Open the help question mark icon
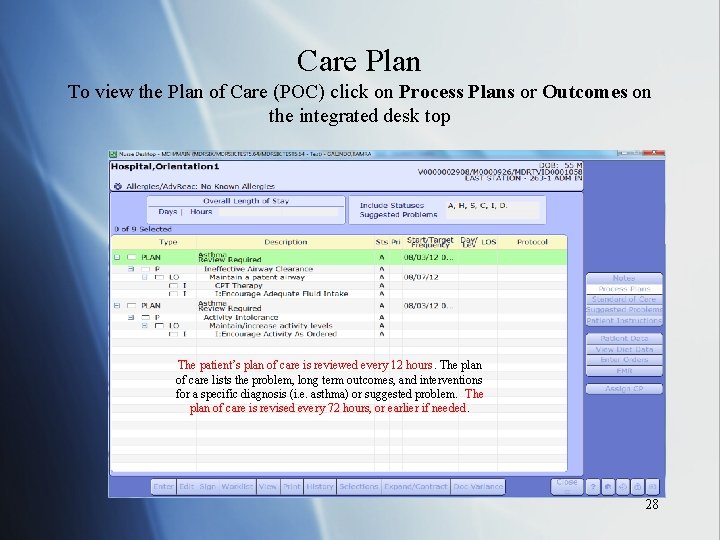The width and height of the screenshot is (720, 540). tap(593, 487)
